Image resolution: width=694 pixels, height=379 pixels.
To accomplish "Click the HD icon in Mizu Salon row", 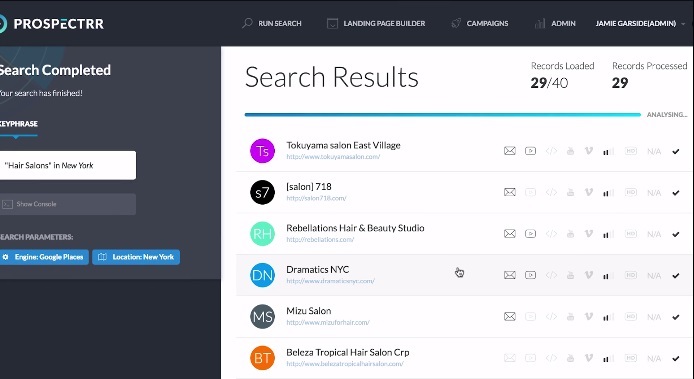I will (x=631, y=317).
